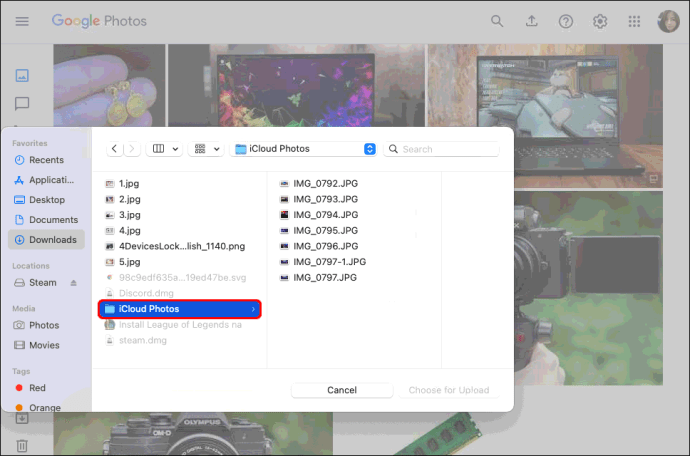Image resolution: width=690 pixels, height=456 pixels.
Task: Open the Olympus camera photo thumbnail
Action: (x=193, y=434)
